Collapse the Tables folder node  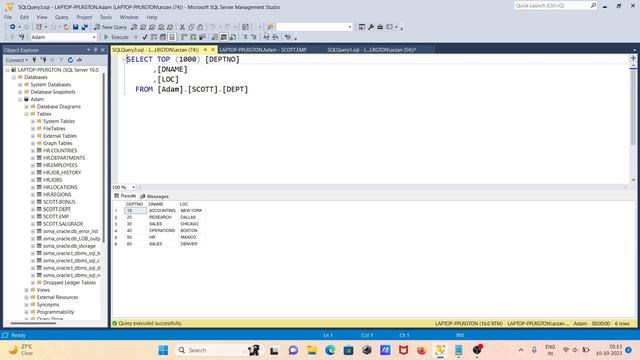pyautogui.click(x=27, y=114)
